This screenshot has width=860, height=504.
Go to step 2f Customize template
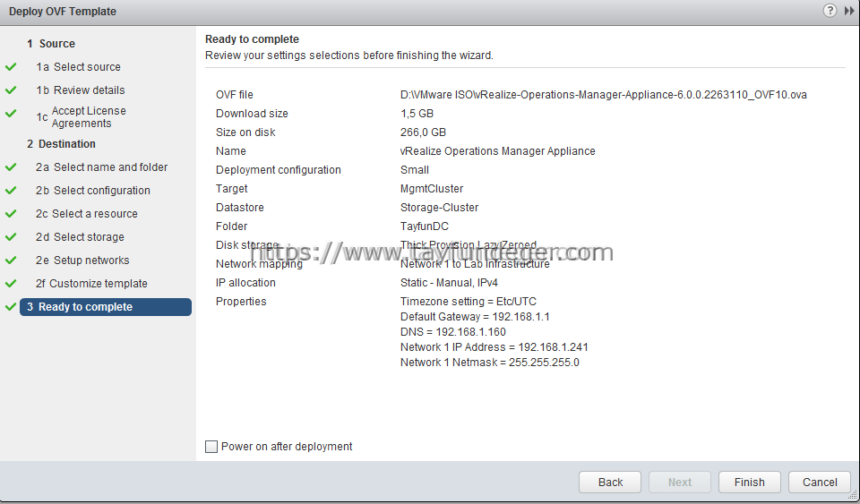(x=91, y=284)
